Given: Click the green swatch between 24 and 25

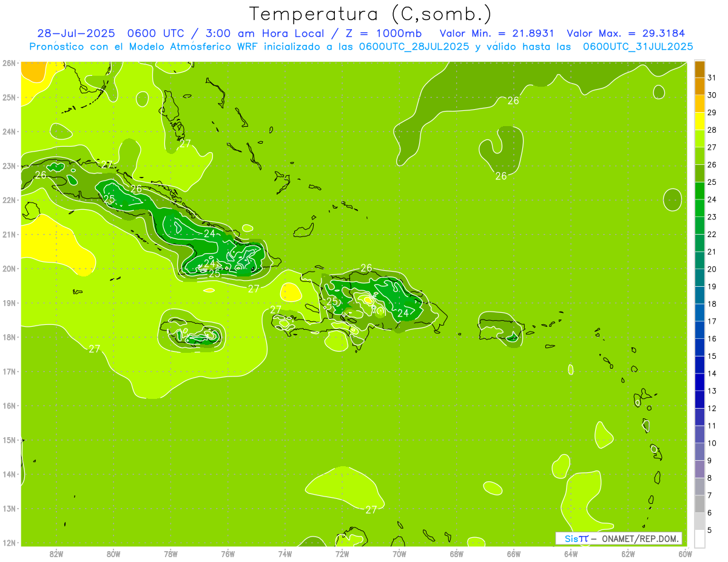Looking at the screenshot, I should [699, 190].
